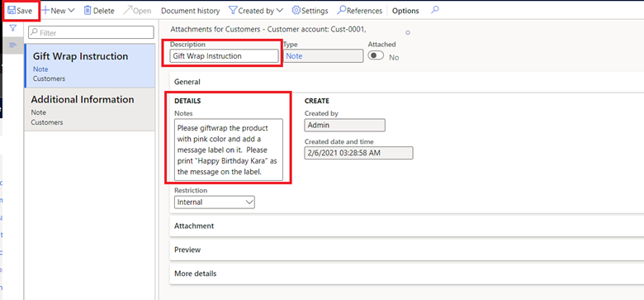Click the grayed Open toolbar button
This screenshot has height=300, width=644.
(x=137, y=11)
